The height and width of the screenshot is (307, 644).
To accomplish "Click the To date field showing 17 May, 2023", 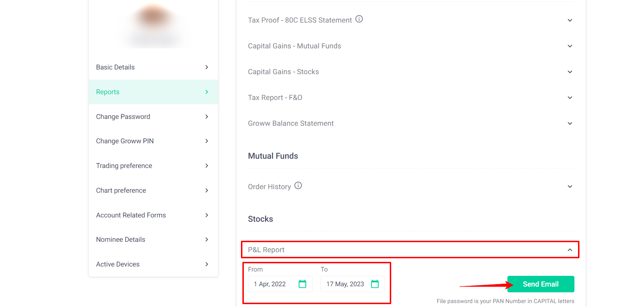I will tap(345, 284).
